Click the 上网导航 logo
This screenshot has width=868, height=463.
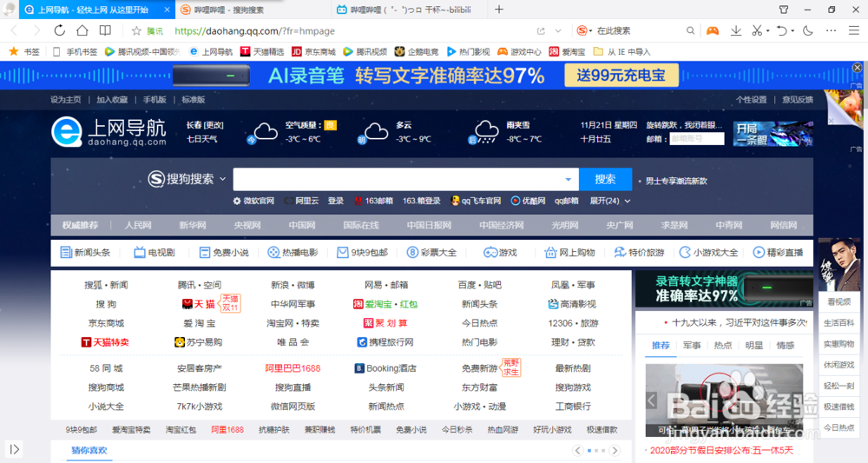click(x=109, y=132)
